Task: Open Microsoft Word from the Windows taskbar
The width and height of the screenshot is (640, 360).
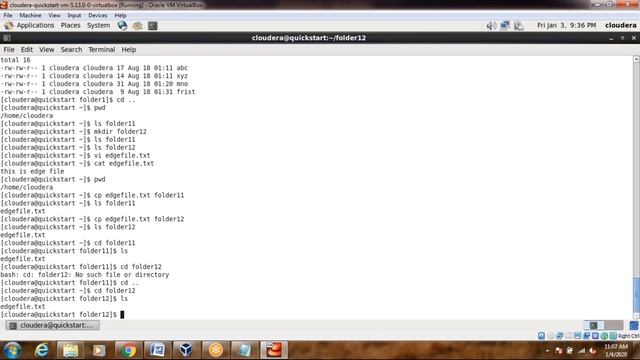Action: click(157, 350)
